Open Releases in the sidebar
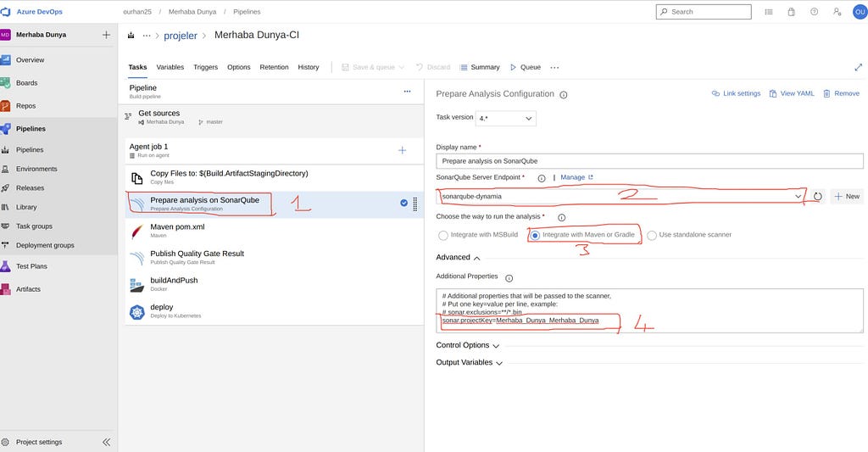Screen dimensions: 868x452 coord(30,187)
